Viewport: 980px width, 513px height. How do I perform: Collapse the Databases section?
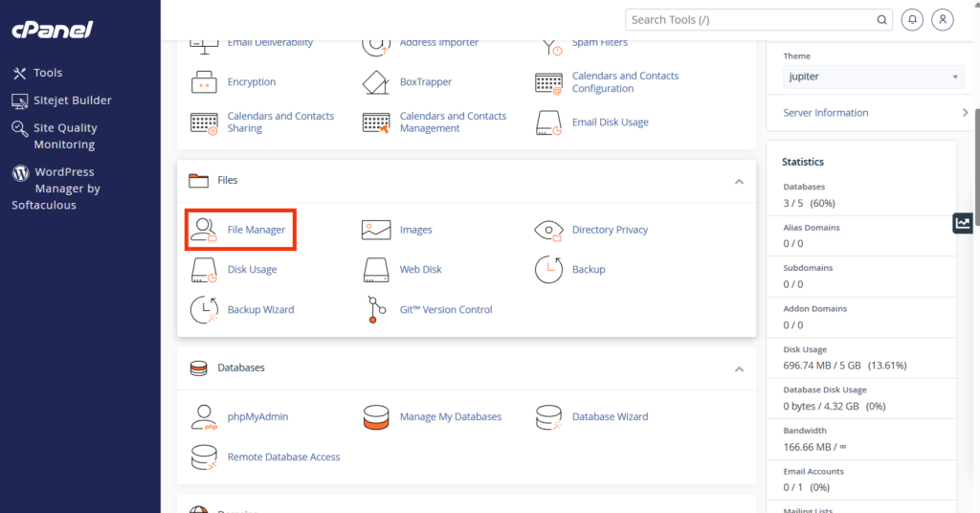pyautogui.click(x=738, y=368)
